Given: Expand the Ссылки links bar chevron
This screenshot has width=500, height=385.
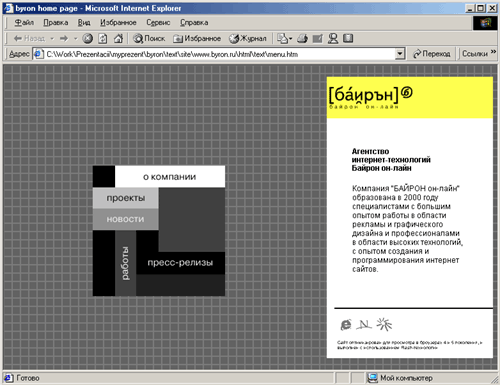Looking at the screenshot, I should coord(493,52).
